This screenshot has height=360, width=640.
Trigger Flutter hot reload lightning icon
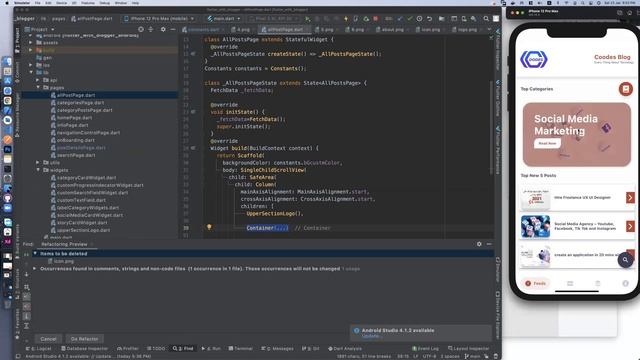point(346,19)
